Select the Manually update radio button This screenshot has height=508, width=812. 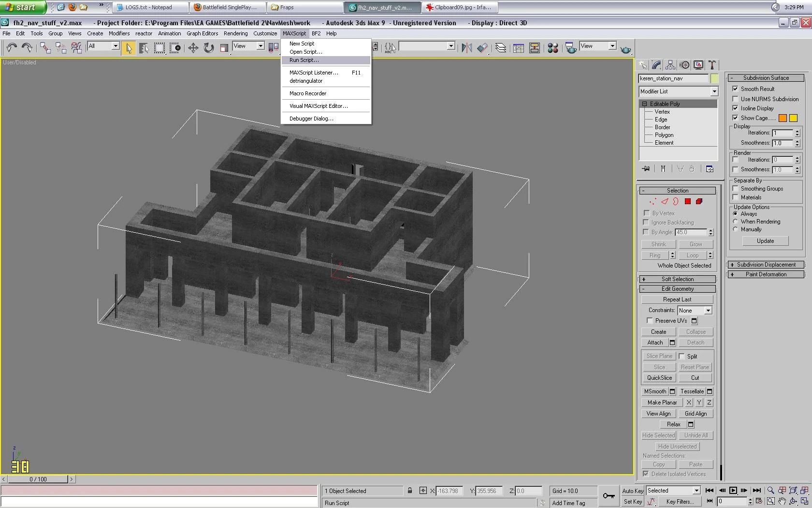(735, 229)
